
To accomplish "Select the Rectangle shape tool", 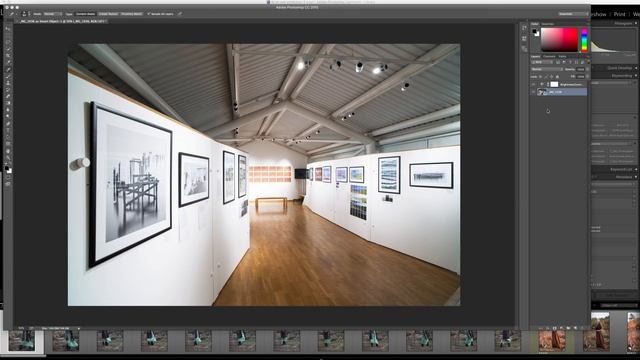I will (x=8, y=144).
